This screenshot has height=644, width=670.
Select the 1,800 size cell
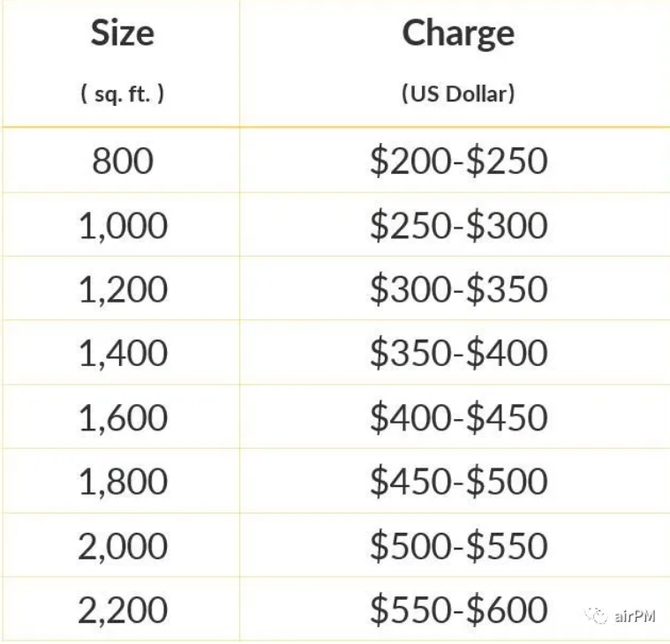[123, 482]
